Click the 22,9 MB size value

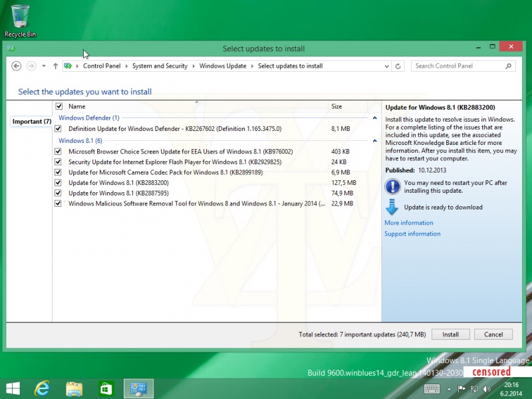click(x=342, y=203)
